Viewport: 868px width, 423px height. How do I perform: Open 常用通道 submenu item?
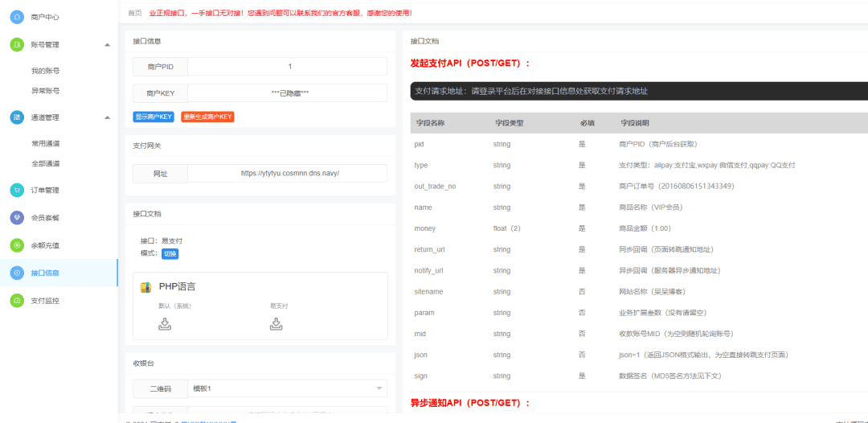pos(45,143)
